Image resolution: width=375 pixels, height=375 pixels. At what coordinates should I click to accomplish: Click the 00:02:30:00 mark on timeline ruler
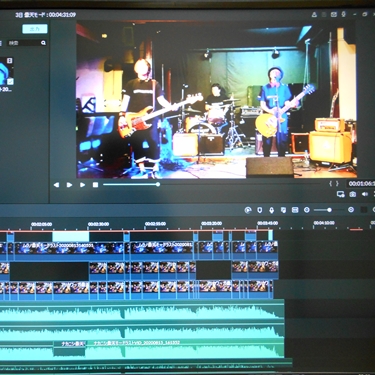[x=98, y=224]
